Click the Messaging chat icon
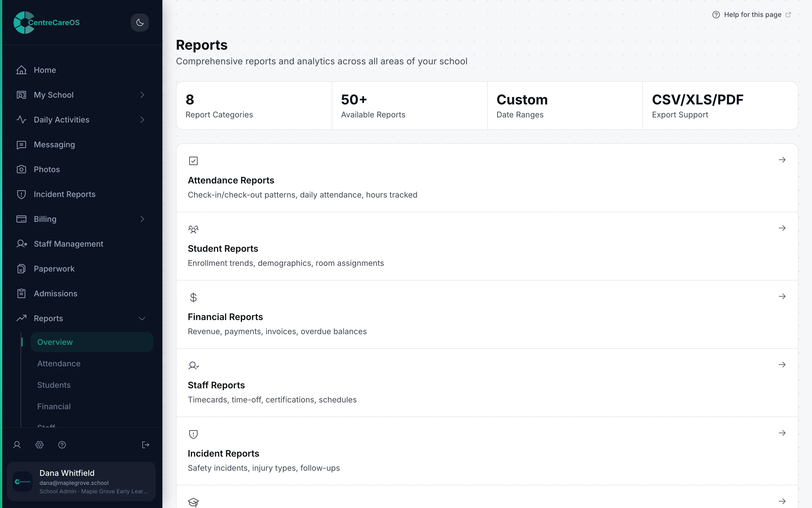 tap(21, 144)
